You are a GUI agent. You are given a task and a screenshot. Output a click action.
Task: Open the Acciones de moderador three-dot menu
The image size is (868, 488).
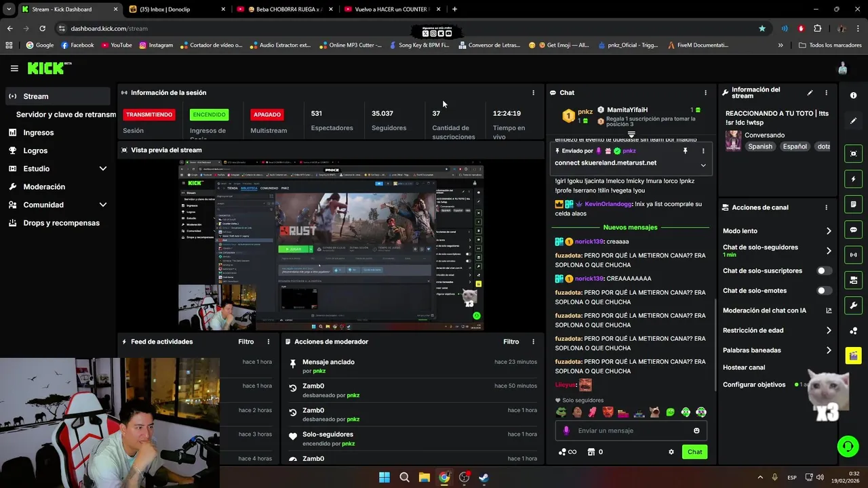(533, 342)
